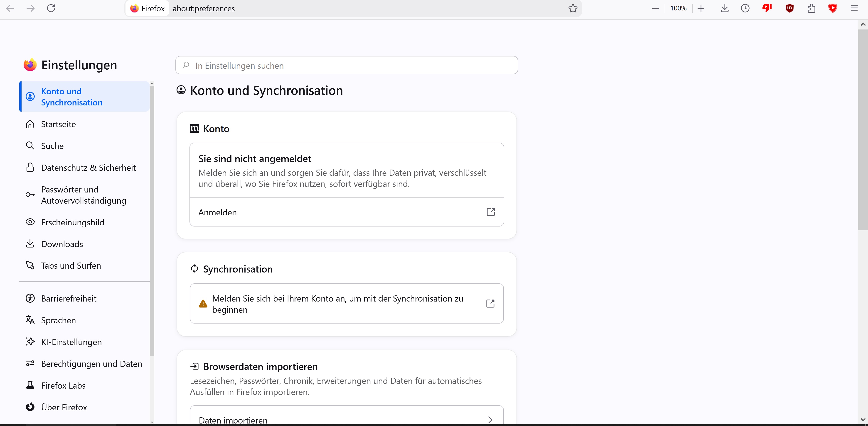This screenshot has width=868, height=426.
Task: Click the 'Sie sind nicht angemeldet' heading
Action: point(255,159)
